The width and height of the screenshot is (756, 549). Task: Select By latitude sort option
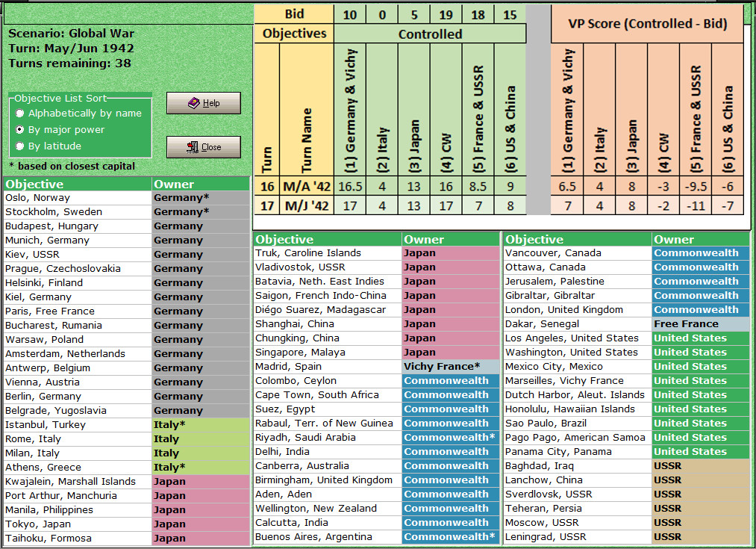tap(49, 146)
